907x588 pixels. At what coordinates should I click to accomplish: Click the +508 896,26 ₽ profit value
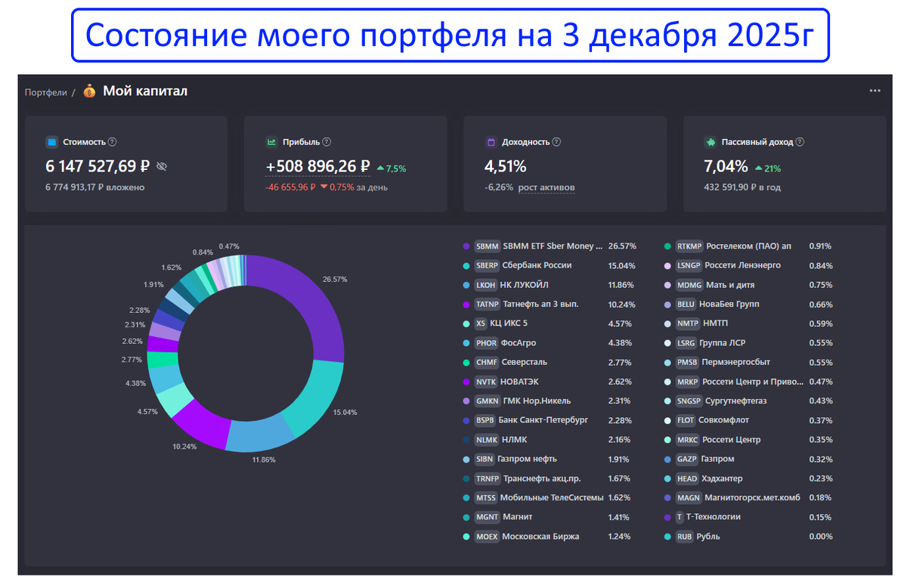point(317,166)
